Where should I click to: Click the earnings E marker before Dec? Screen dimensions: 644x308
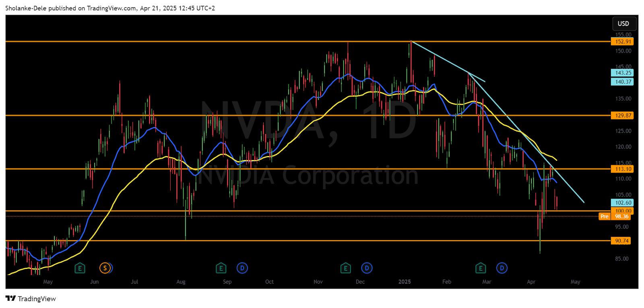(x=345, y=268)
